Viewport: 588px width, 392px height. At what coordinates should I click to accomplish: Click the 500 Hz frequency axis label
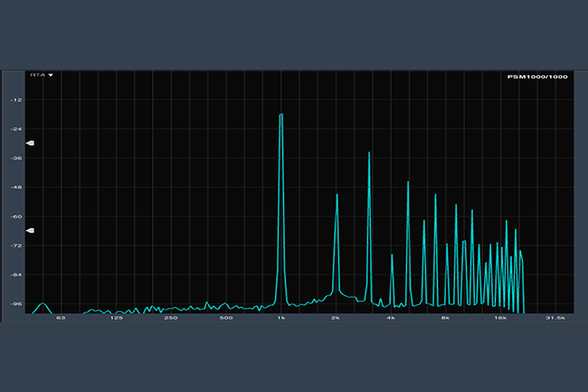tap(226, 318)
